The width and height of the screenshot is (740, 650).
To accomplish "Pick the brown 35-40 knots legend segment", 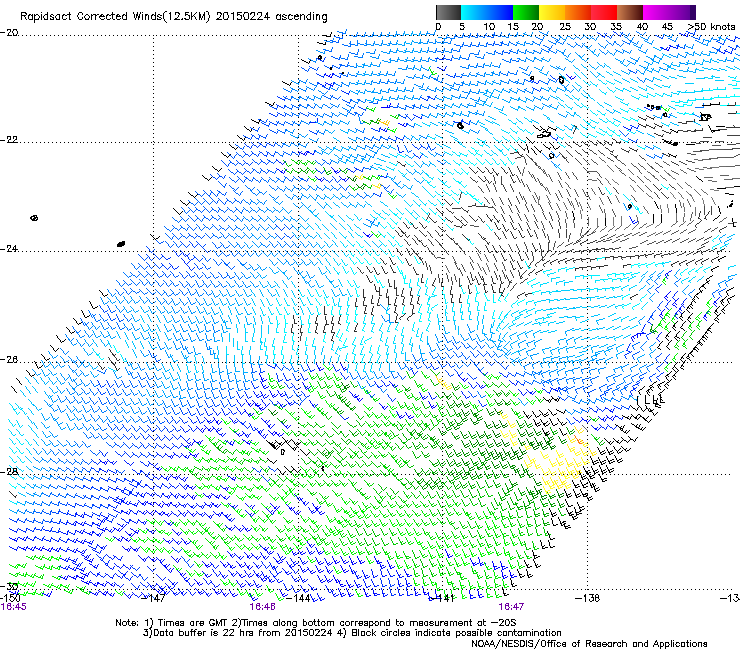I will tap(630, 12).
